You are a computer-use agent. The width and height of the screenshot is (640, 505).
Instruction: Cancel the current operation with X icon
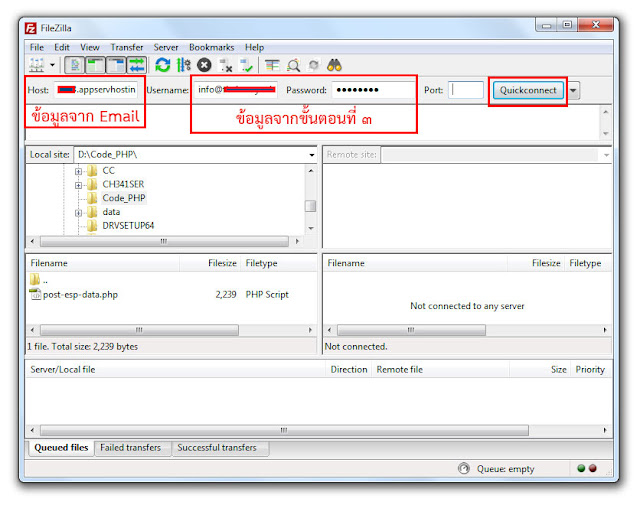pyautogui.click(x=204, y=65)
